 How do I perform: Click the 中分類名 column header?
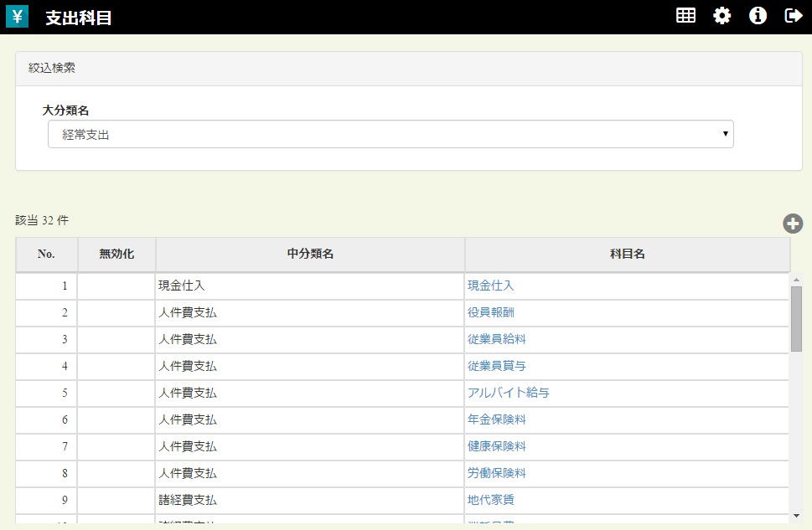point(310,255)
